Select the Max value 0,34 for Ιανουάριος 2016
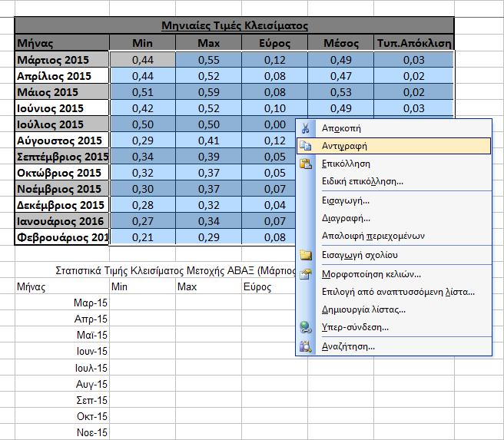Viewport: 504px width, 440px height. tap(209, 221)
